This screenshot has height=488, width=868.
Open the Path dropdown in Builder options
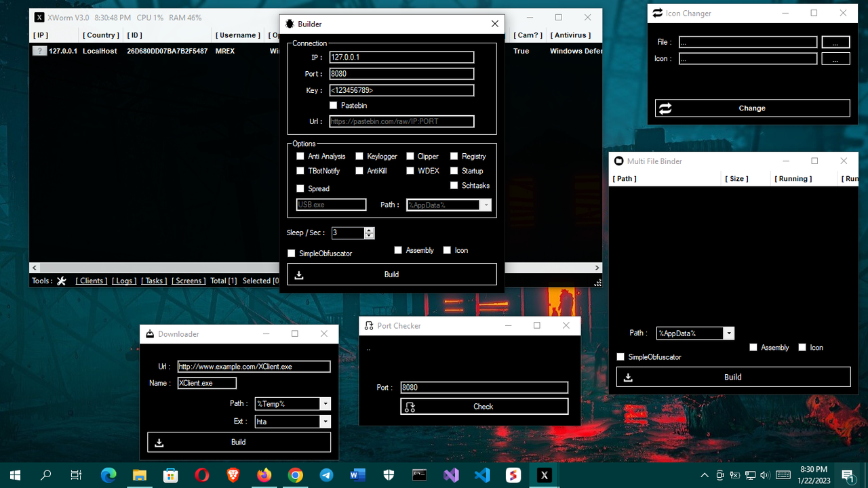(x=487, y=204)
